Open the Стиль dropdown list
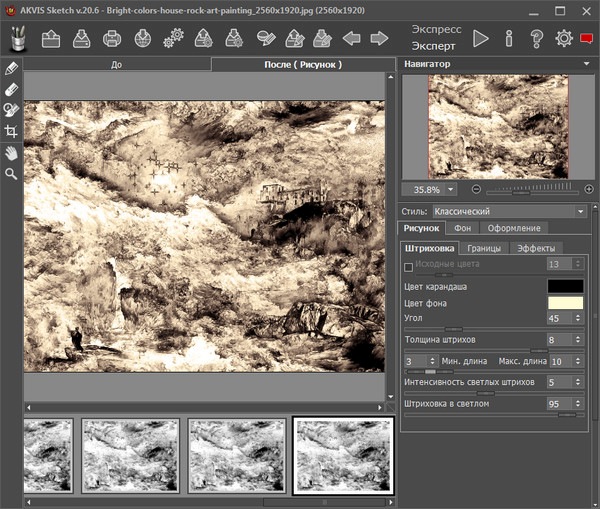Viewport: 600px width, 509px height. pos(509,212)
